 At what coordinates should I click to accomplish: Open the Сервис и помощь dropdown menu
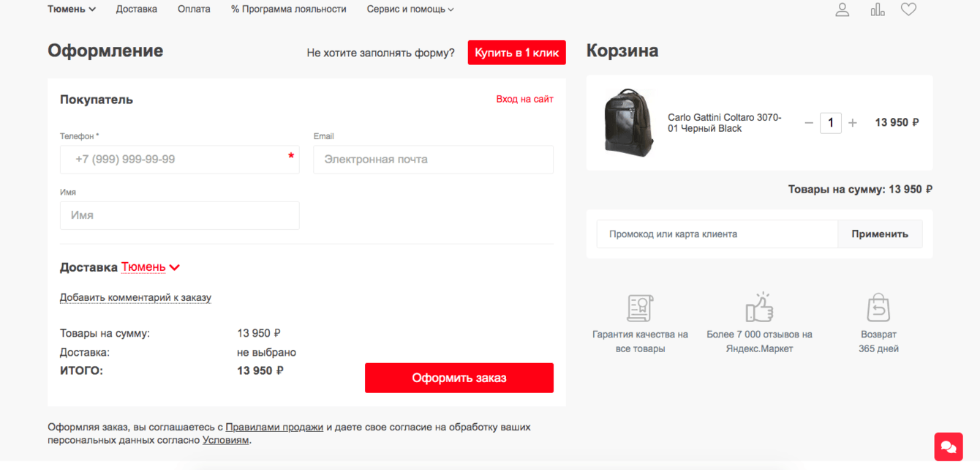[410, 10]
